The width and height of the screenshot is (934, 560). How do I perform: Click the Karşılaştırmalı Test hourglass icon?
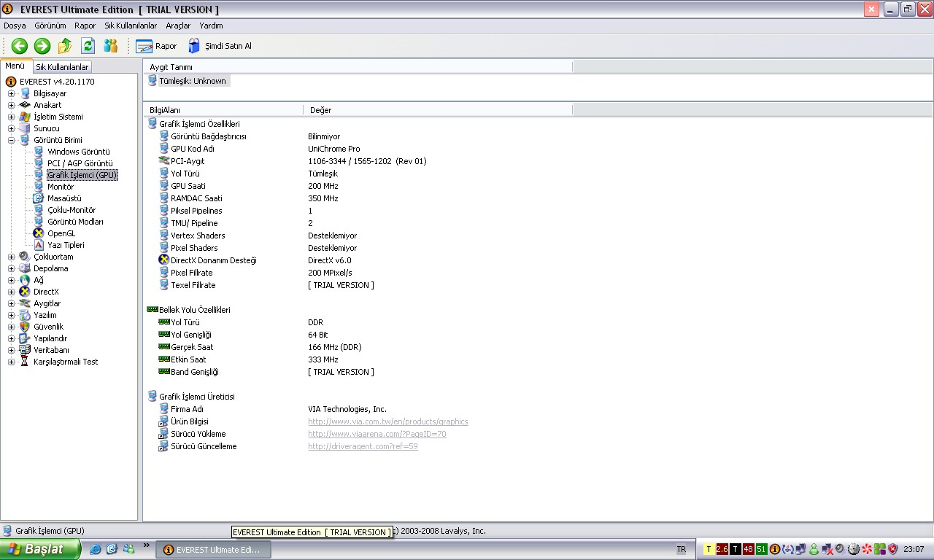(x=25, y=362)
